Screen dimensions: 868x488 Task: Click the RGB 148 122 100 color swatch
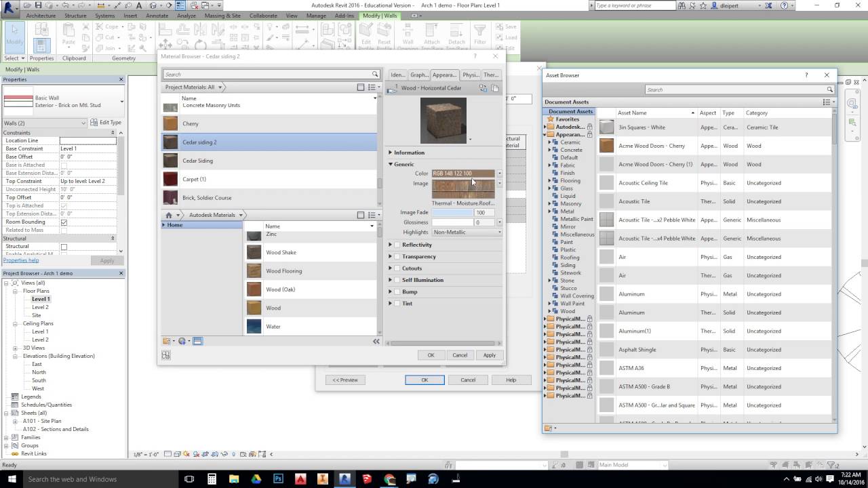pos(463,174)
